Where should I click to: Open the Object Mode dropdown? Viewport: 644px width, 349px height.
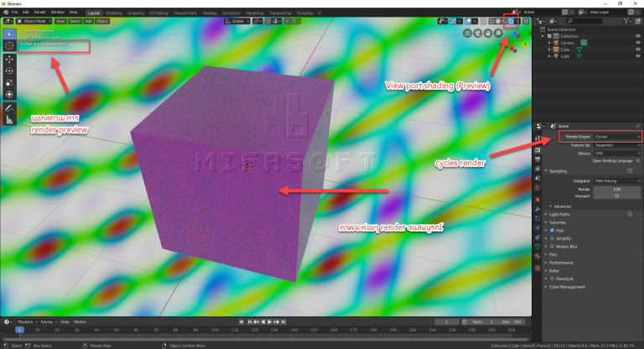(34, 21)
